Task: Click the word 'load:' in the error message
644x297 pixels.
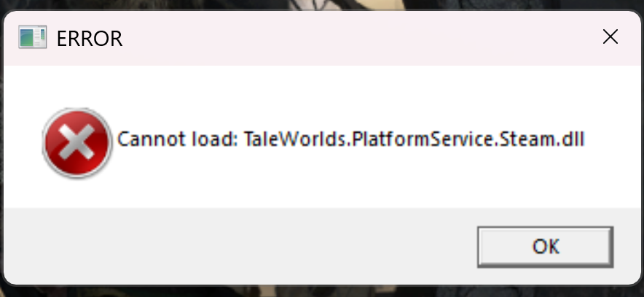Action: click(214, 139)
